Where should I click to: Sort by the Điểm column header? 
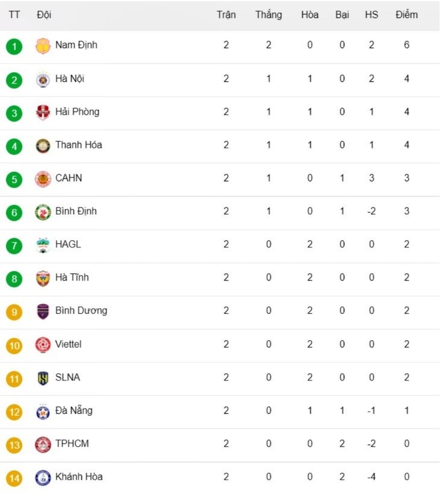click(407, 15)
